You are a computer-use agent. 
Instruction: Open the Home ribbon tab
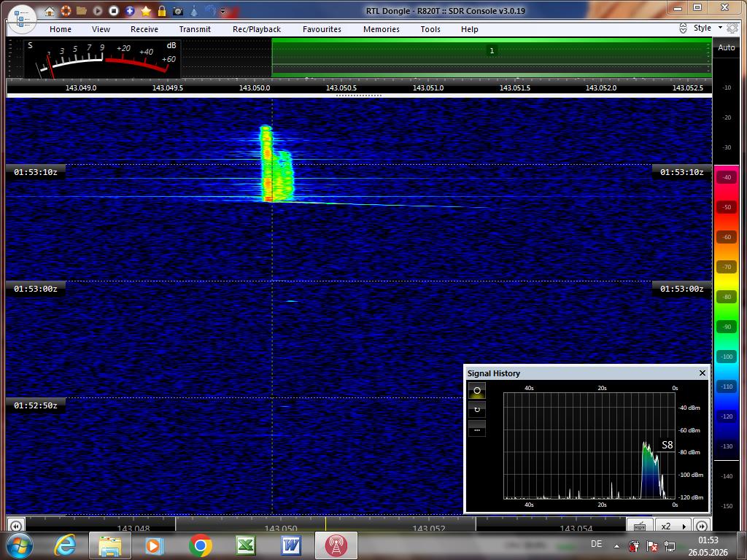point(61,29)
